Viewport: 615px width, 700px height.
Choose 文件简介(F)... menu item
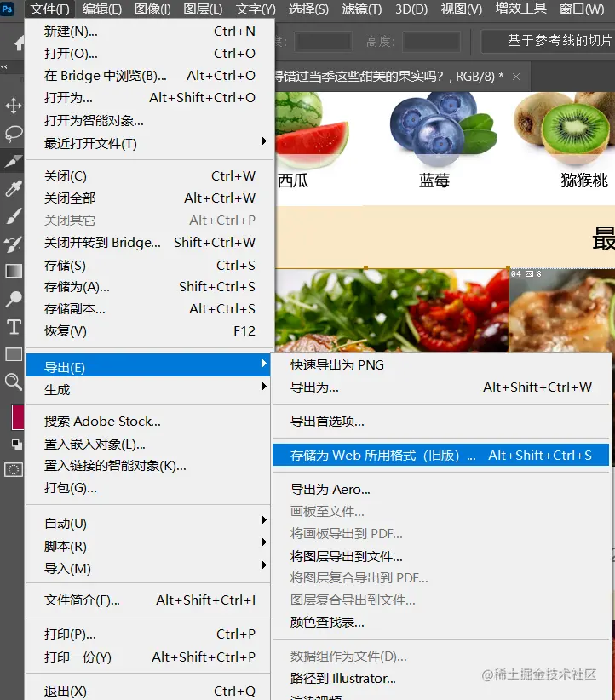tap(150, 600)
